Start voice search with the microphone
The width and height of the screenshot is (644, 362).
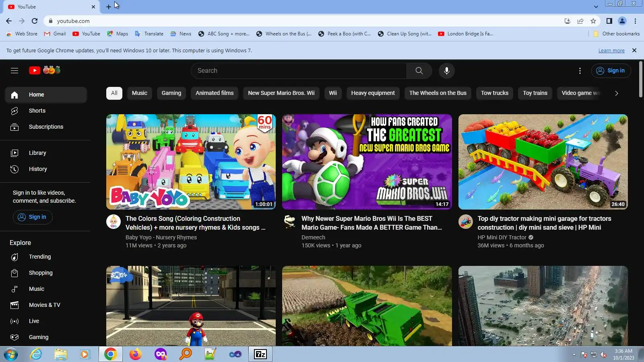point(447,71)
